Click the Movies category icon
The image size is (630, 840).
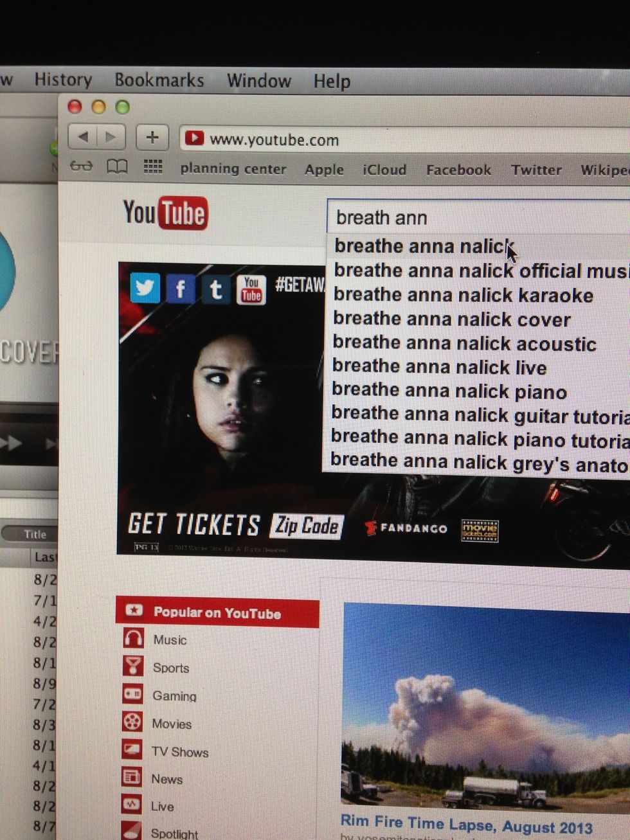click(134, 724)
